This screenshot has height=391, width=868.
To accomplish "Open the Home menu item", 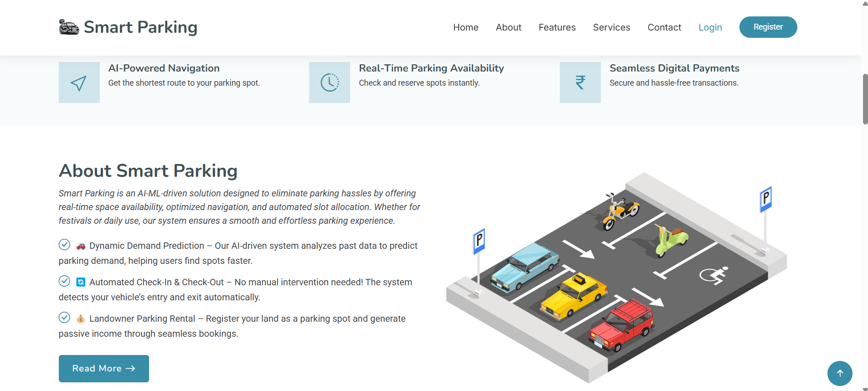I will 465,27.
